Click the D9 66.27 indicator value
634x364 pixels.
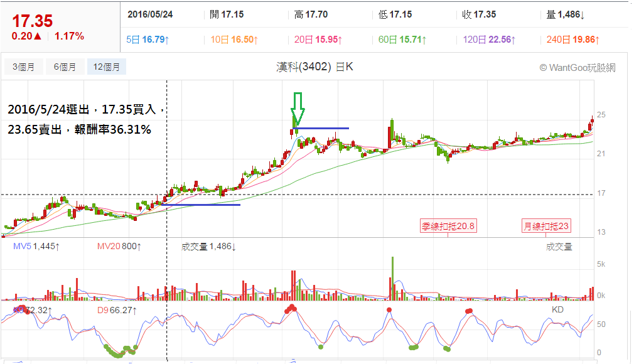[117, 310]
